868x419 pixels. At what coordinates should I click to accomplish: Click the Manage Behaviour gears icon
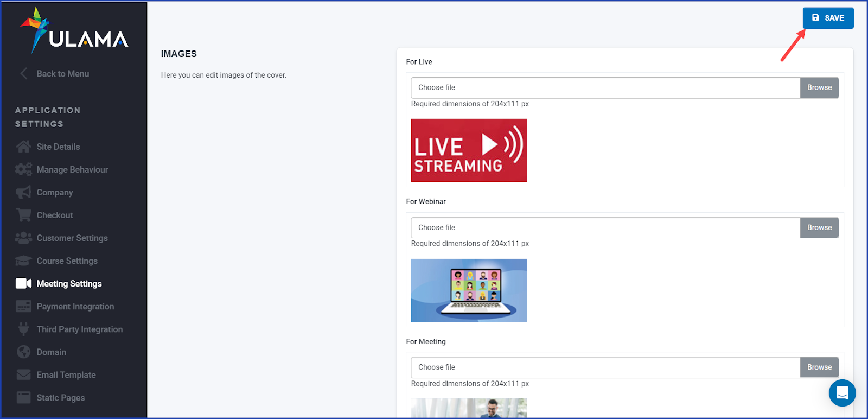tap(23, 169)
